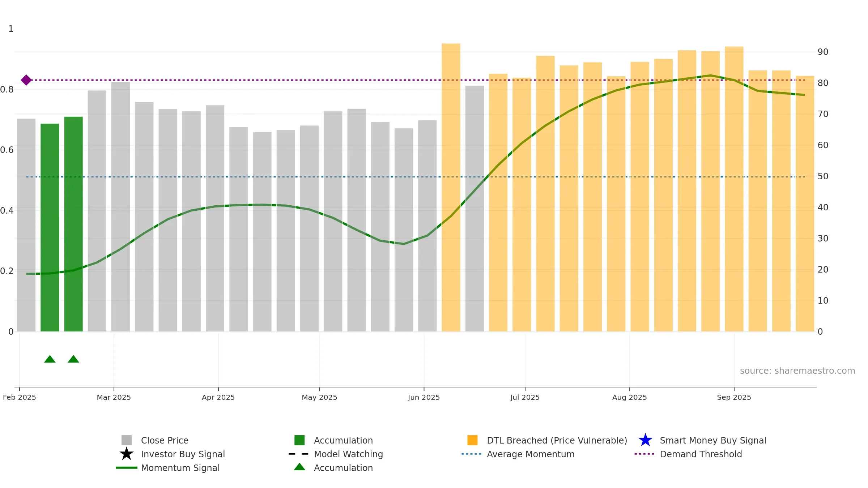Click the purple diamond Demand Threshold marker
Image resolution: width=868 pixels, height=488 pixels.
(x=26, y=80)
